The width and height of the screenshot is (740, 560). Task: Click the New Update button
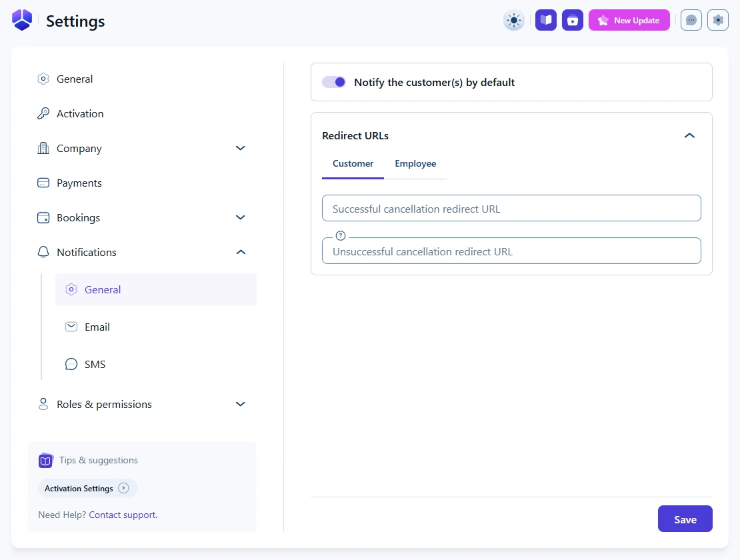click(629, 20)
